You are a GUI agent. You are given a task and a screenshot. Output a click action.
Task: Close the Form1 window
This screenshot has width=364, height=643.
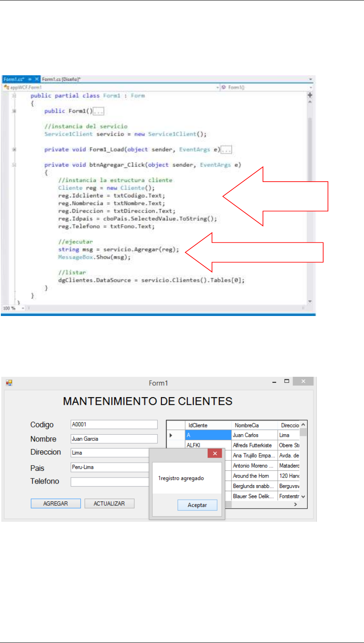point(303,381)
